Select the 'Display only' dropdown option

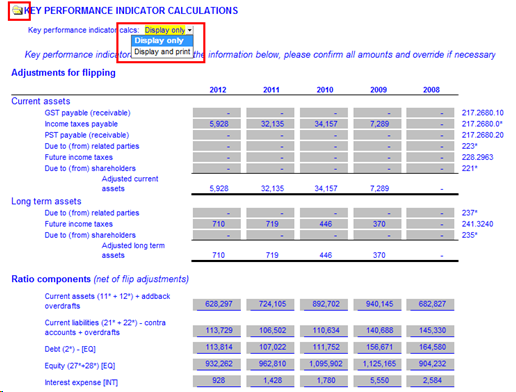(162, 41)
